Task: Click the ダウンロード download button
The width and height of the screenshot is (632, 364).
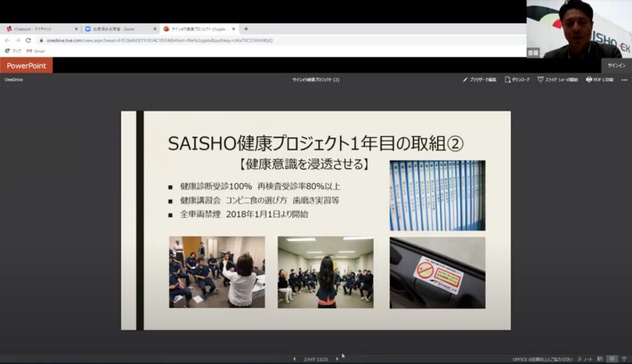Action: pyautogui.click(x=517, y=80)
